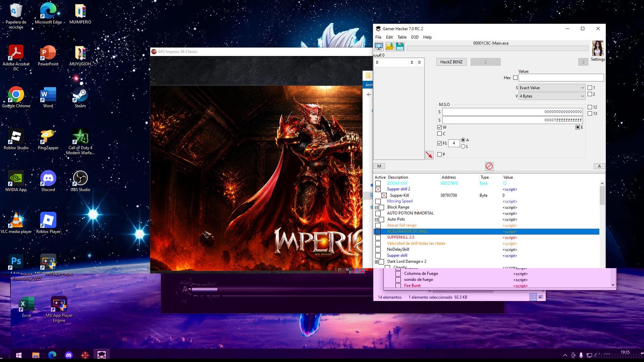Select the Fire Burst entry

(412, 286)
